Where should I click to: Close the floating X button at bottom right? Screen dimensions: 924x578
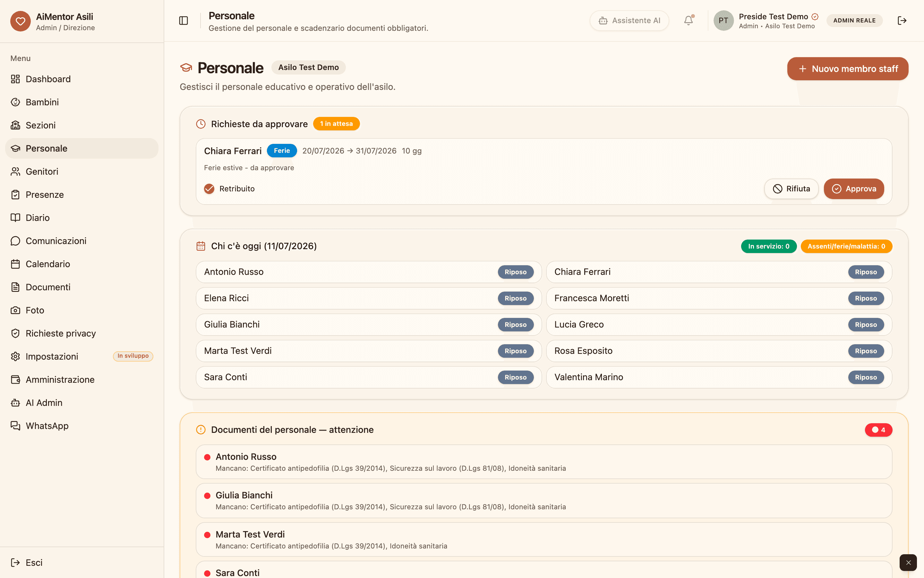pyautogui.click(x=908, y=563)
